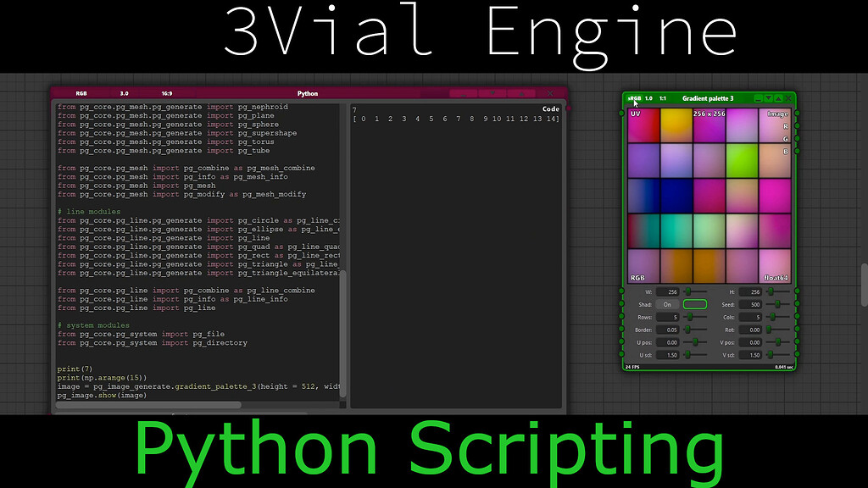This screenshot has width=868, height=488.
Task: Select the Image output port label
Action: (x=776, y=113)
